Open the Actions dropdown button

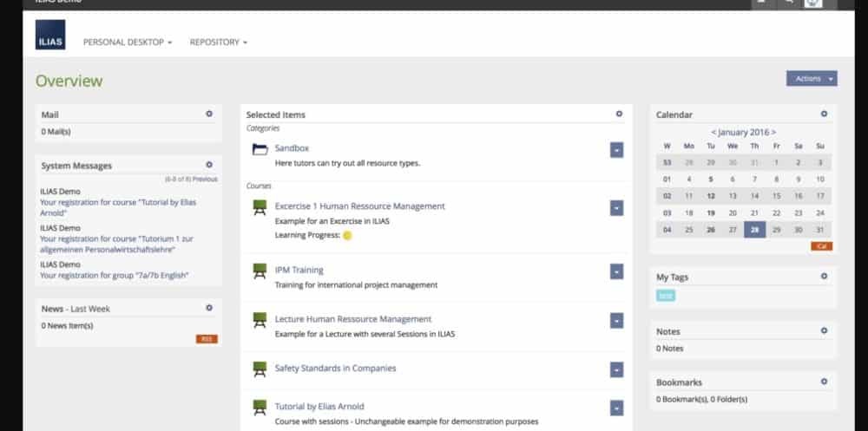point(812,79)
